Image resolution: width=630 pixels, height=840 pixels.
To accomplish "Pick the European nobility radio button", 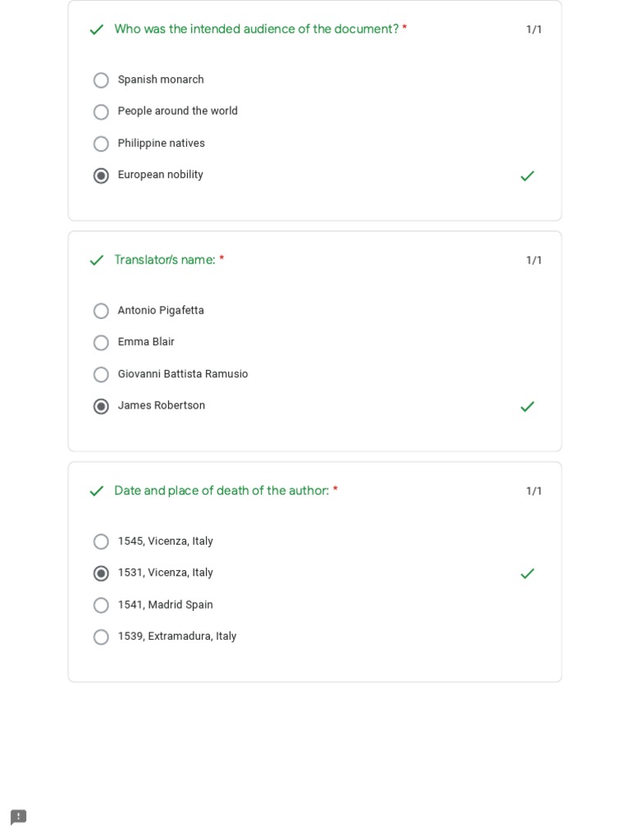I will pos(101,176).
